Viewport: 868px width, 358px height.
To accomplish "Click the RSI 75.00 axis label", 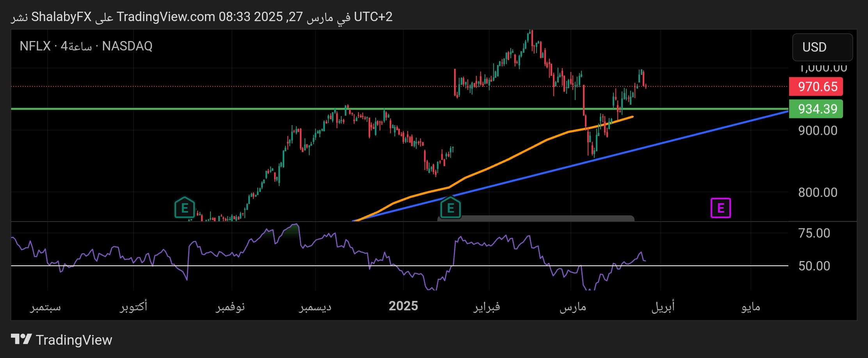I will [814, 233].
